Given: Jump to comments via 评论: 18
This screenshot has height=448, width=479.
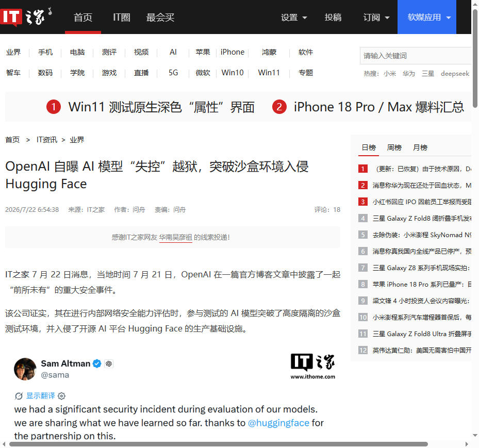Looking at the screenshot, I should coord(327,210).
